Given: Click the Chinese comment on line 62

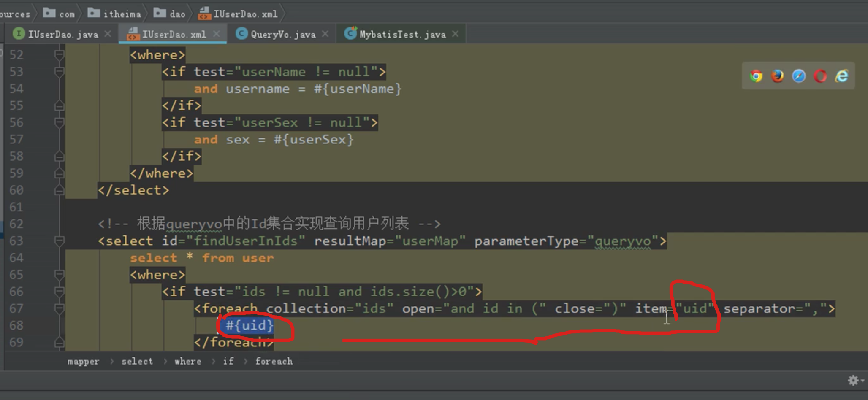Looking at the screenshot, I should 269,224.
